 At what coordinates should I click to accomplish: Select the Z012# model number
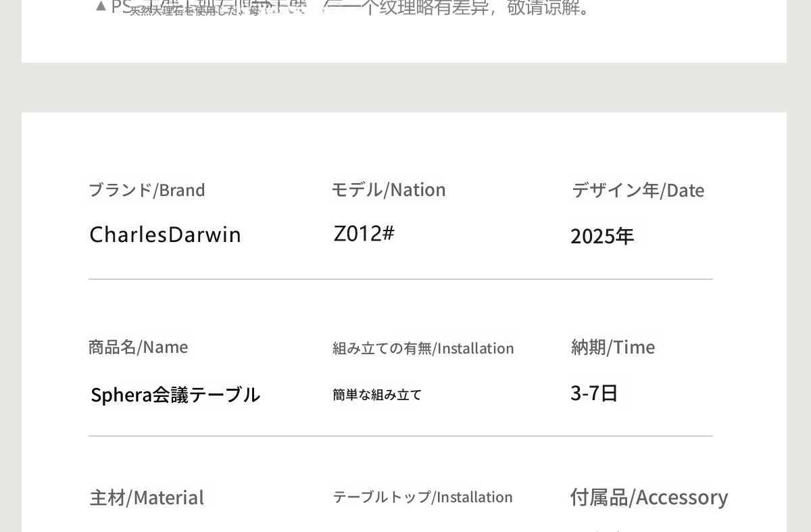coord(364,233)
